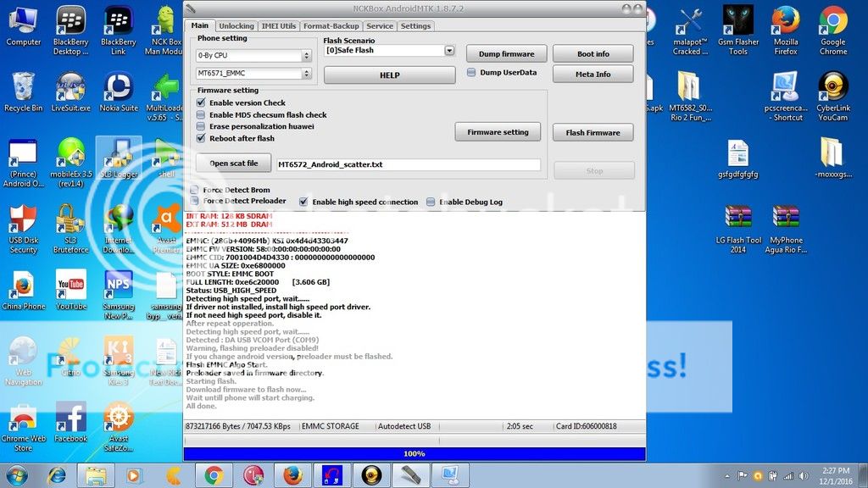Enable MD5 checksum flash check
868x488 pixels.
click(x=201, y=114)
